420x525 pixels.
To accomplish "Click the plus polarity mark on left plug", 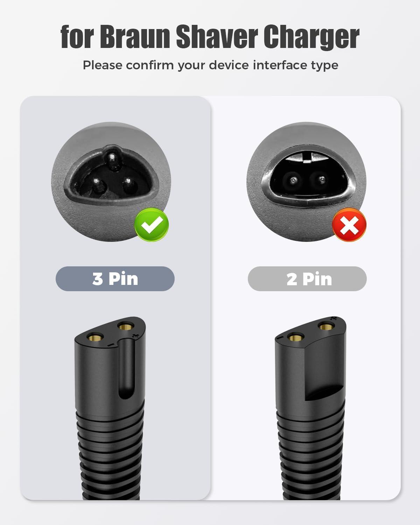I will [135, 336].
